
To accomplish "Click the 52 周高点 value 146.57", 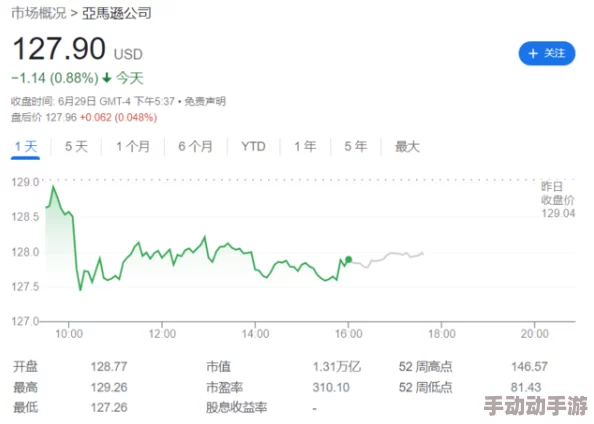I will pos(529,366).
